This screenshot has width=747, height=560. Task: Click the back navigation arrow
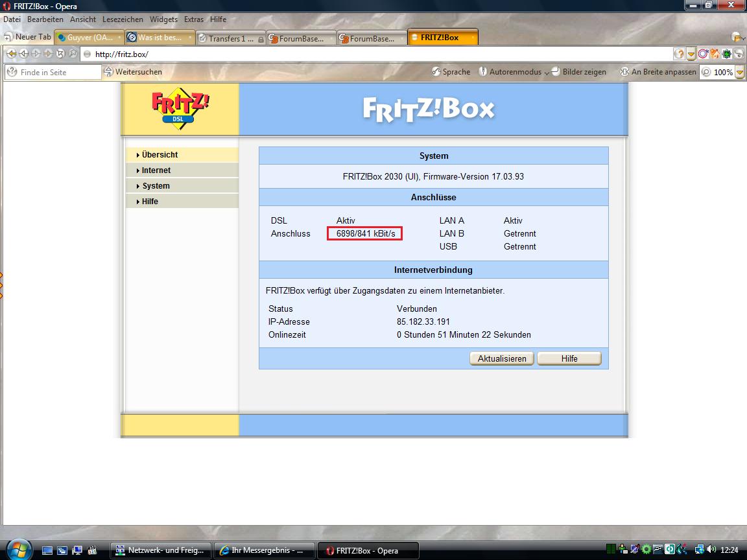(23, 54)
